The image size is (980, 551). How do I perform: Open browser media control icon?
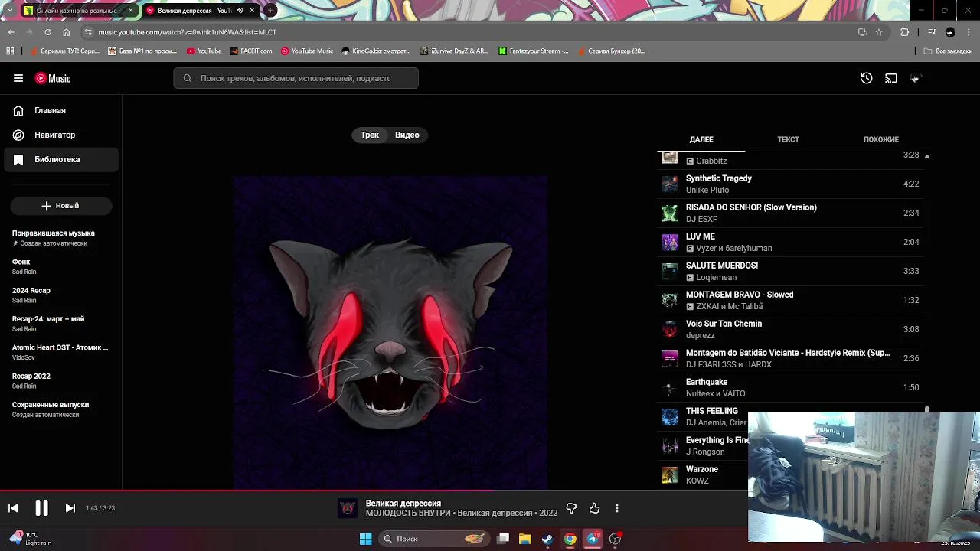[932, 32]
